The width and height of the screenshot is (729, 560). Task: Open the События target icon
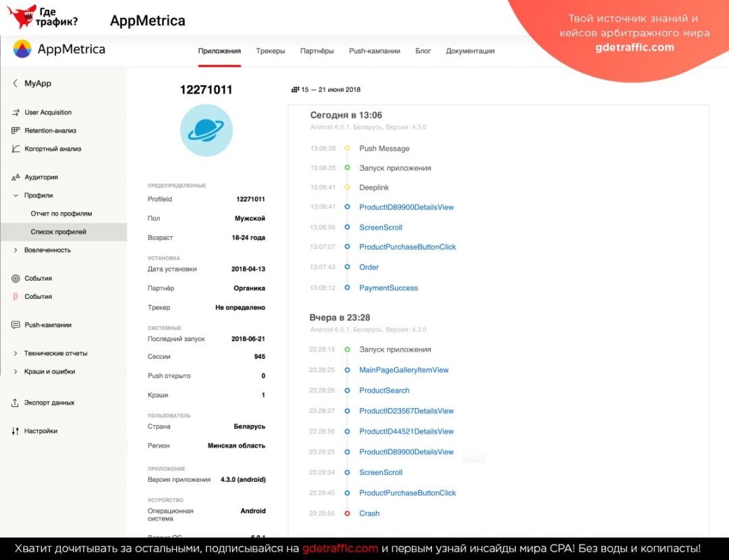pyautogui.click(x=16, y=279)
